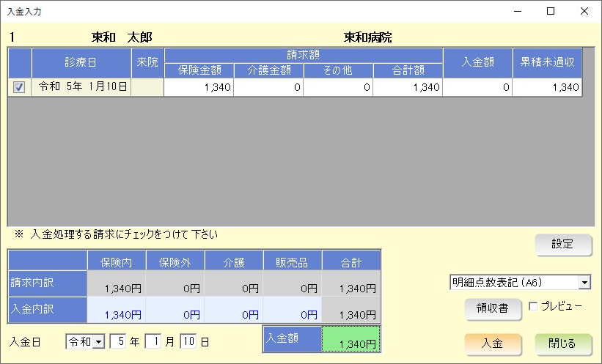Select the 保険内 入金内訳 cell
602x364 pixels.
pyautogui.click(x=117, y=311)
